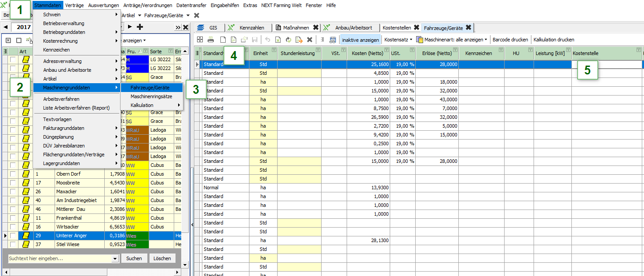Select the Maschinenringsätze menu entry

(151, 96)
